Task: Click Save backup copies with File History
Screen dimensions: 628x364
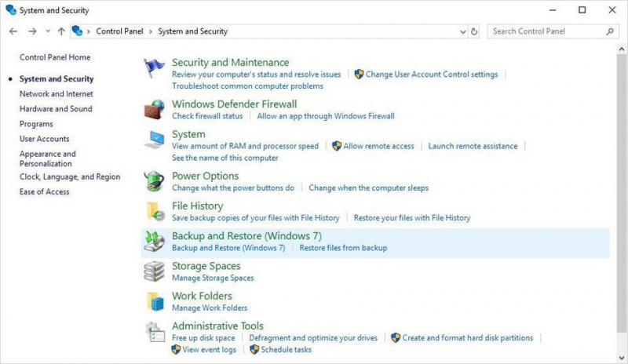Action: [x=256, y=218]
